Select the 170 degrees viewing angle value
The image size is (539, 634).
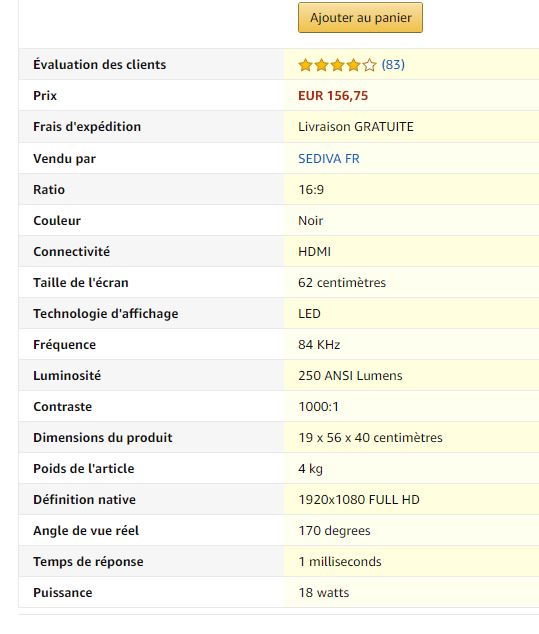click(x=334, y=530)
